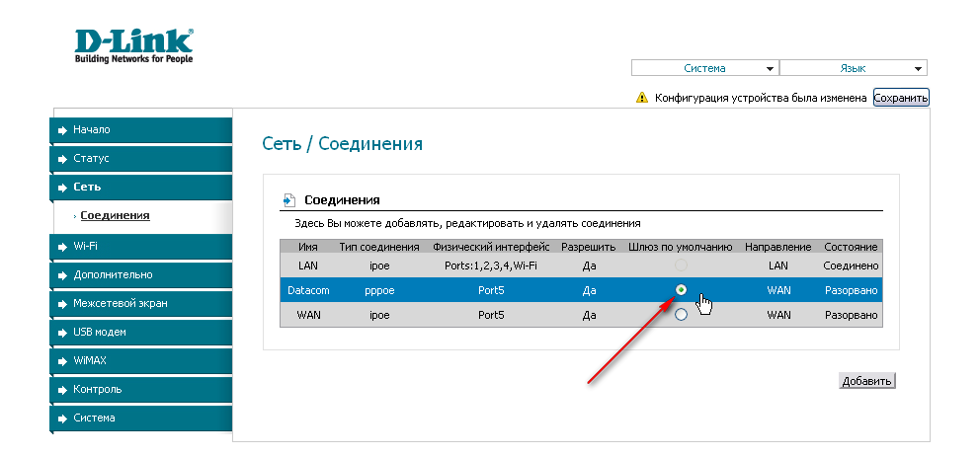The width and height of the screenshot is (980, 456).
Task: Click the arrow icon beside Начало
Action: point(62,130)
